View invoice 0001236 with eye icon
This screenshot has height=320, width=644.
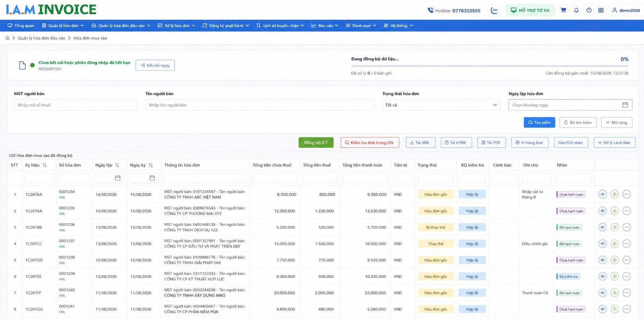602,227
